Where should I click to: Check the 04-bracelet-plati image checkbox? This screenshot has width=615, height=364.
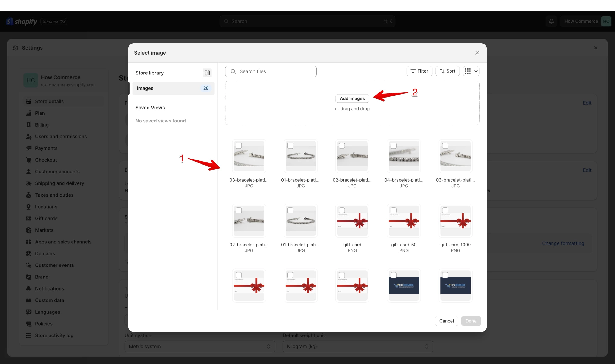point(393,146)
